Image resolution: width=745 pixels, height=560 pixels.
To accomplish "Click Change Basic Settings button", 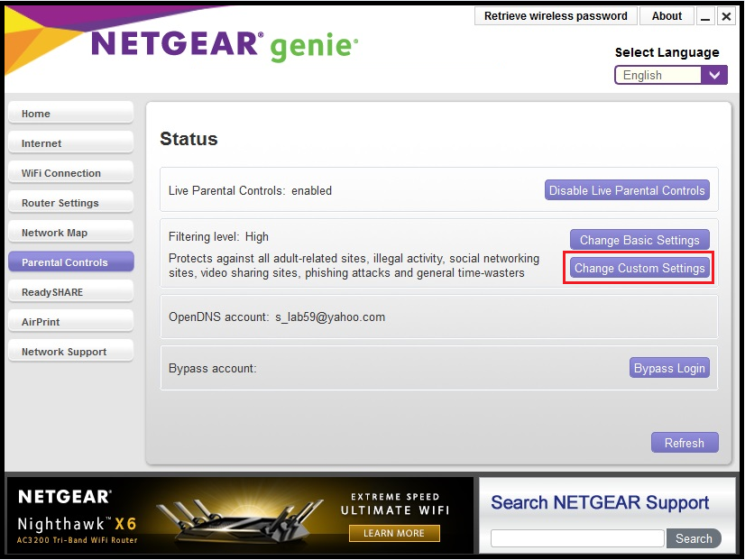I will pyautogui.click(x=639, y=240).
